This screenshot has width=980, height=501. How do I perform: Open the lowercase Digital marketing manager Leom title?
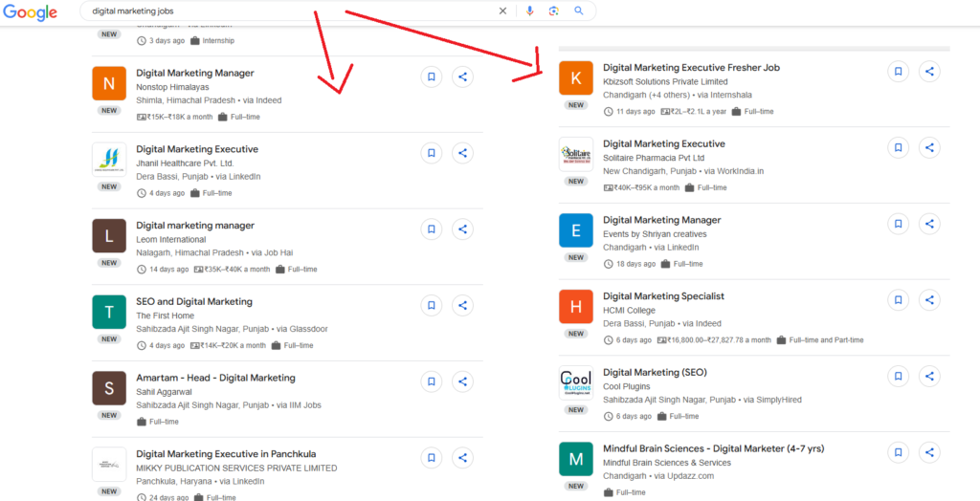(x=195, y=226)
